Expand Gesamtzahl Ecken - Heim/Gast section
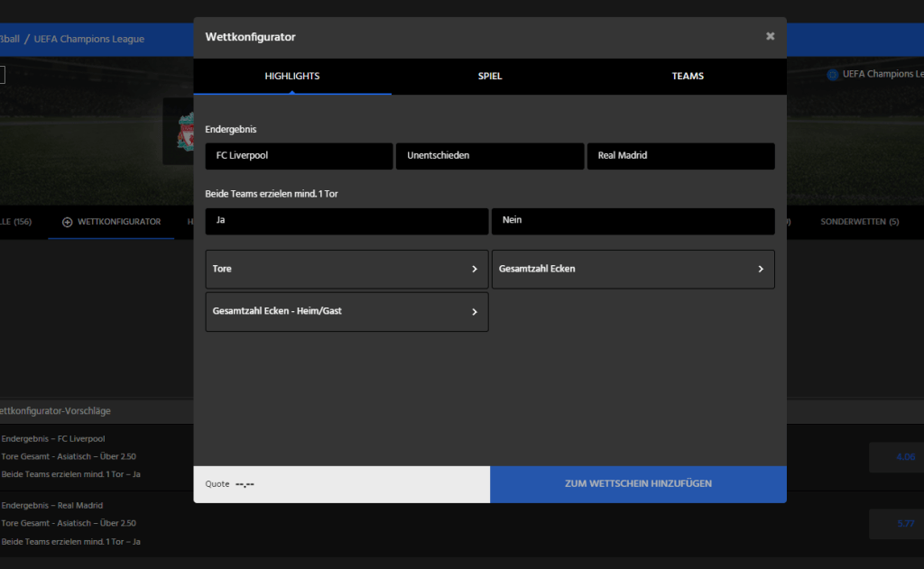The height and width of the screenshot is (569, 924). (346, 312)
